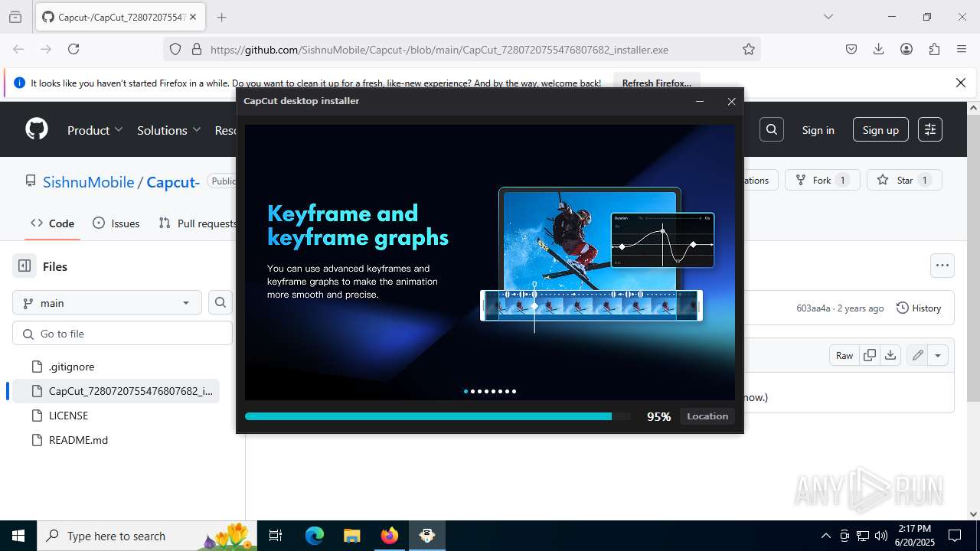Click the Sign up button
This screenshot has width=980, height=551.
[x=880, y=130]
